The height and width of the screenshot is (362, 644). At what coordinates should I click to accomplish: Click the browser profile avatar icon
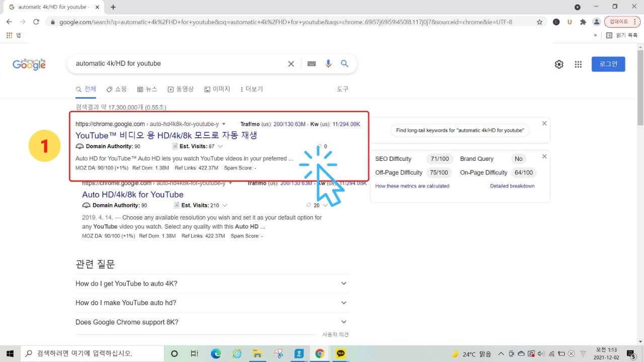597,22
